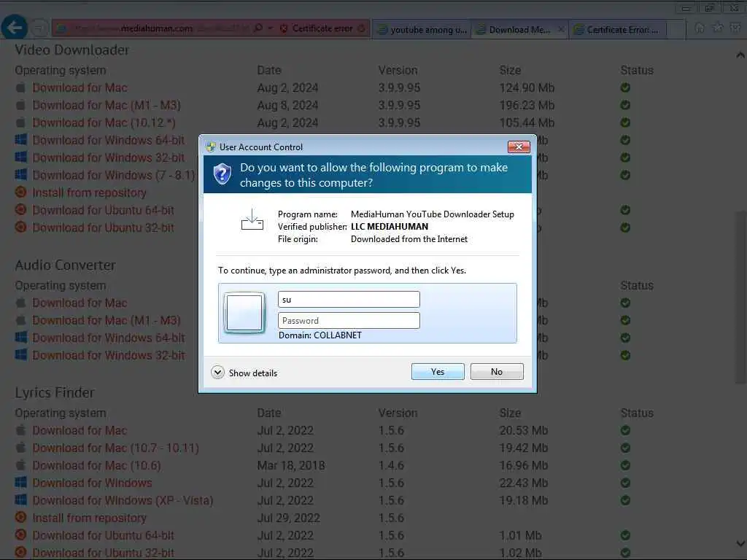
Task: Click Lyrics Finder 'Download for Ubuntu 64-bit' link
Action: coord(103,535)
